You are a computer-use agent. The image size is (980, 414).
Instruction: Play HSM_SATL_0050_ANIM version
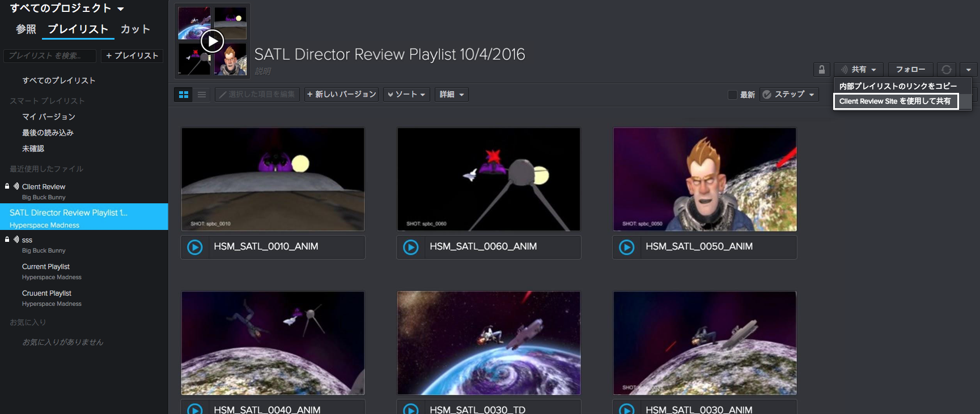click(627, 247)
